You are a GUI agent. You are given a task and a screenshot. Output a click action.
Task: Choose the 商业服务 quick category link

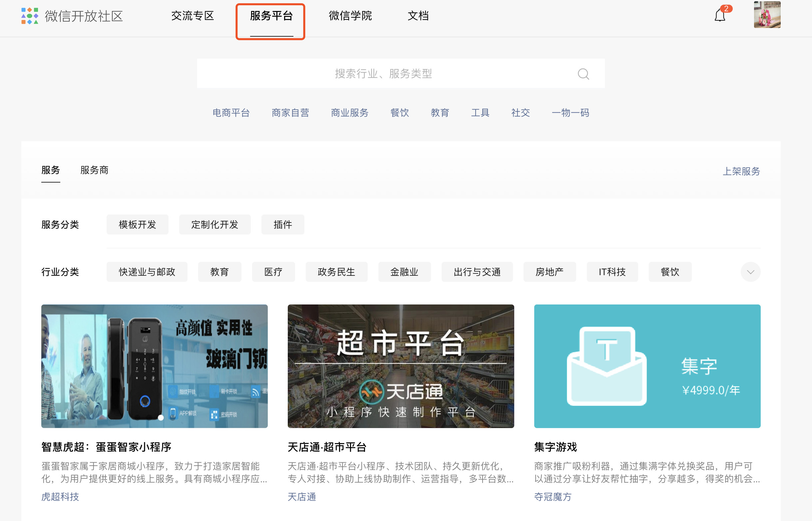pos(350,113)
